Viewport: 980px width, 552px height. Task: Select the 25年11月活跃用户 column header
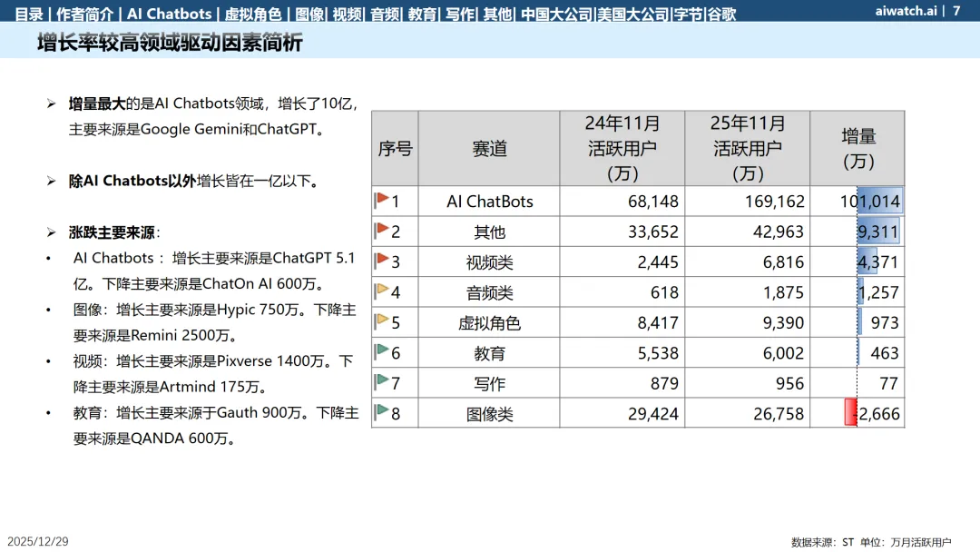pos(748,149)
